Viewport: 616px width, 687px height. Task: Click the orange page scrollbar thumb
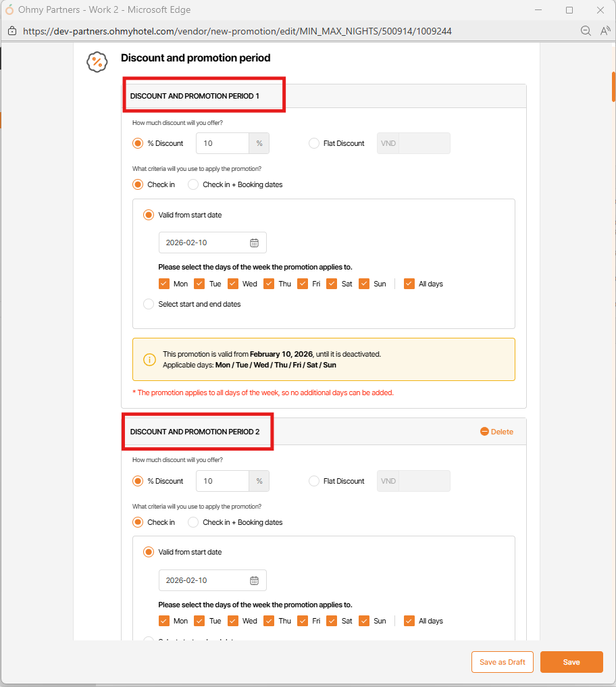pyautogui.click(x=613, y=86)
